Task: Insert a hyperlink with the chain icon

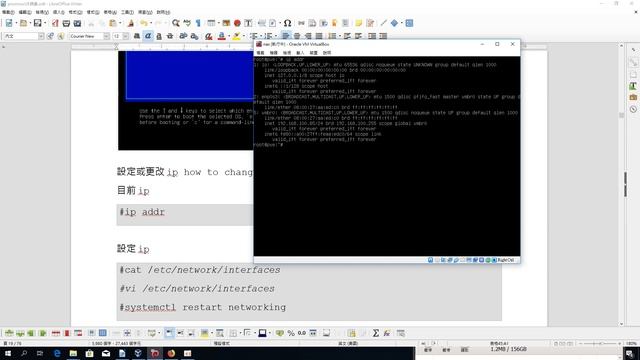Action: tap(301, 23)
